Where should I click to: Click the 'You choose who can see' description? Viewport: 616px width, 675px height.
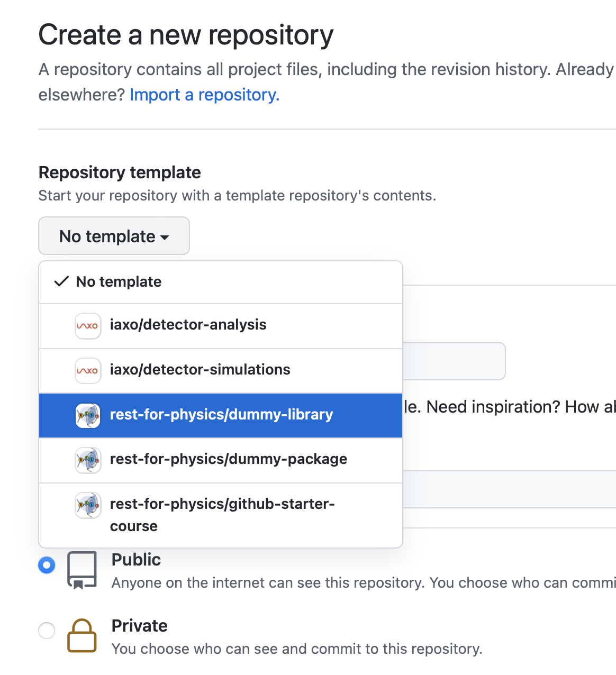[297, 649]
